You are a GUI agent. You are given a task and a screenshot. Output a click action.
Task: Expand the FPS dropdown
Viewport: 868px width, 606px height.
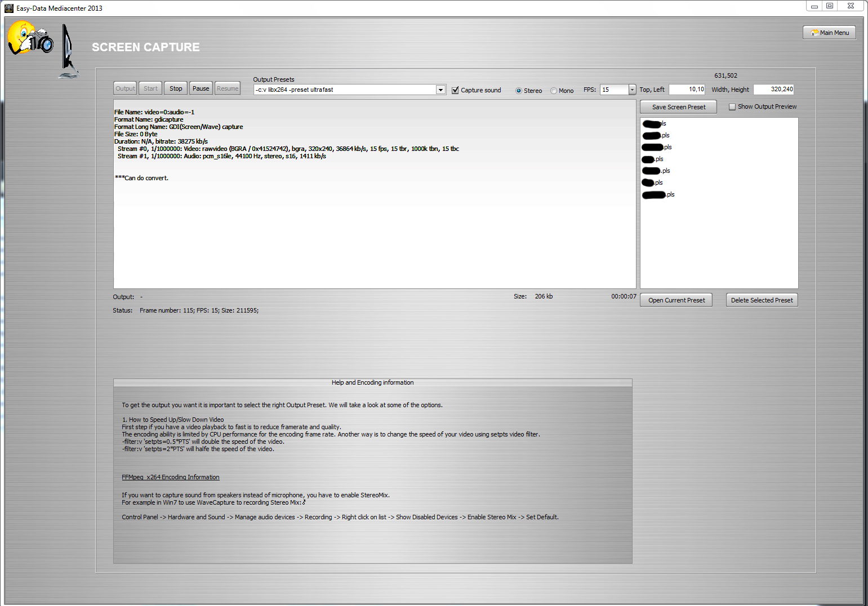click(x=632, y=90)
